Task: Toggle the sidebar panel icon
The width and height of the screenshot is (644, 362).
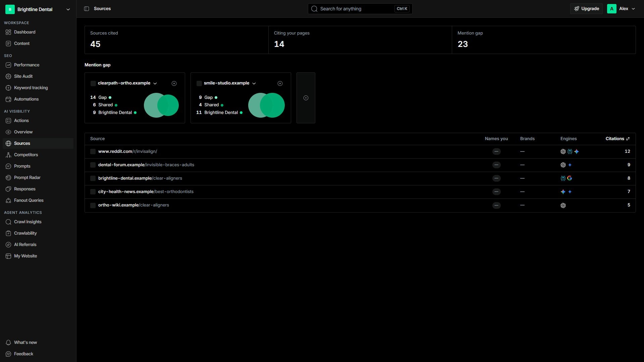Action: 87,9
